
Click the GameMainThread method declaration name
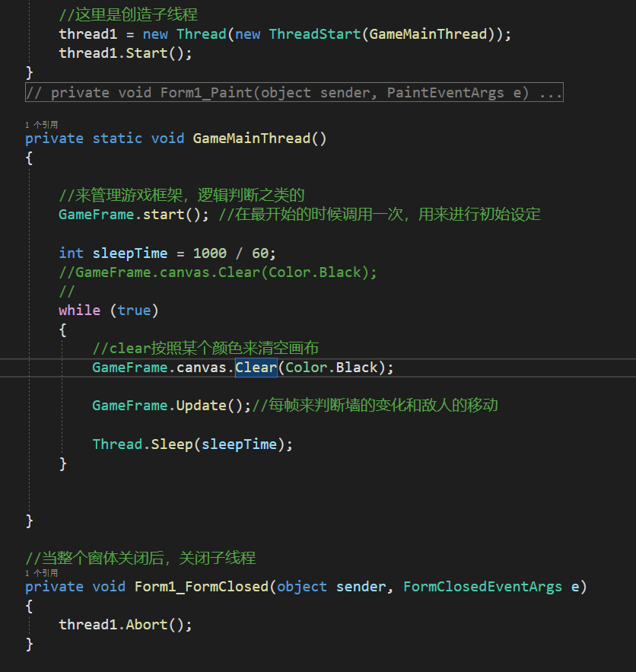point(251,138)
